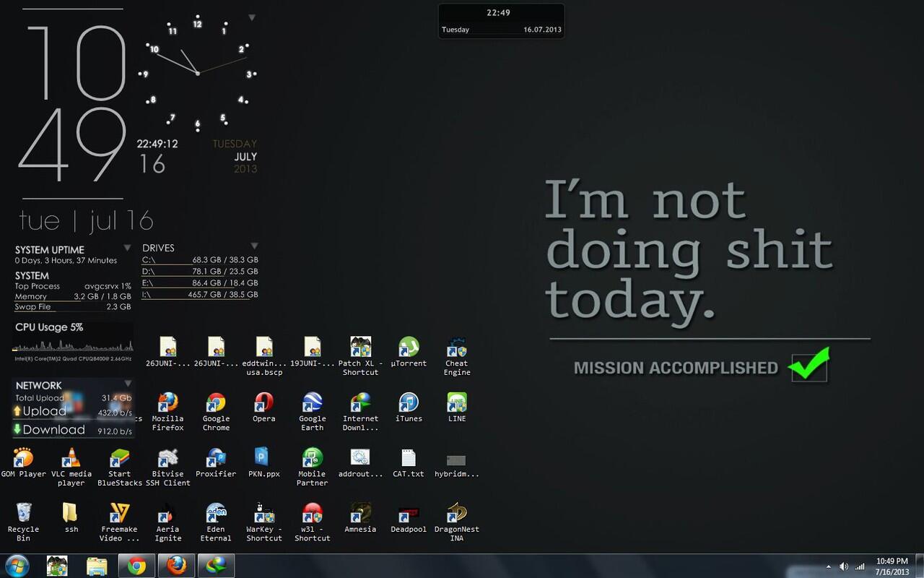Open the WarKey shortcut
This screenshot has height=578, width=924.
pyautogui.click(x=264, y=522)
